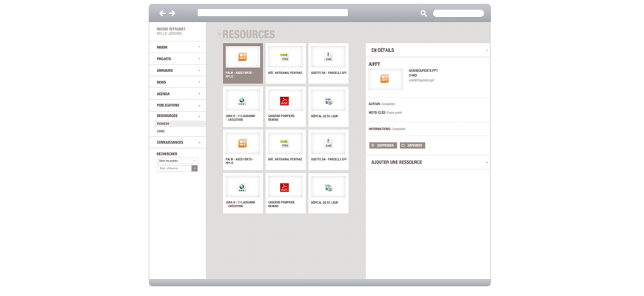
Task: Select Fichiers under Ressources
Action: pos(164,124)
